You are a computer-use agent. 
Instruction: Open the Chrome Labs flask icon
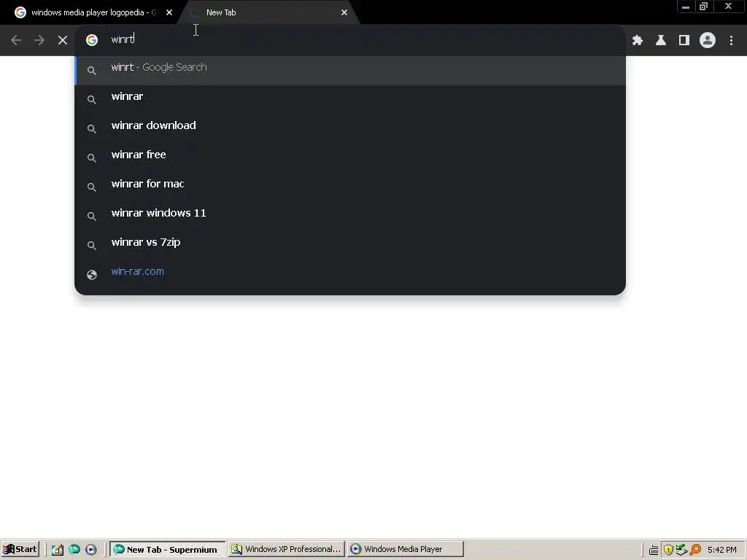pos(661,41)
